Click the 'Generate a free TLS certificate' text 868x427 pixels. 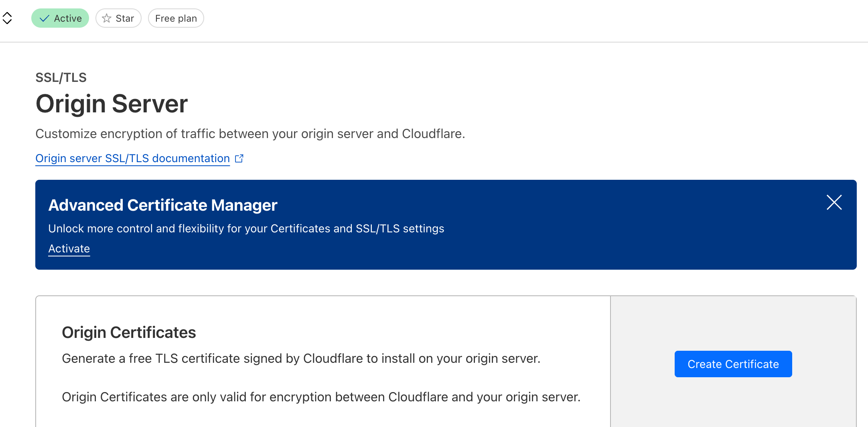click(301, 358)
